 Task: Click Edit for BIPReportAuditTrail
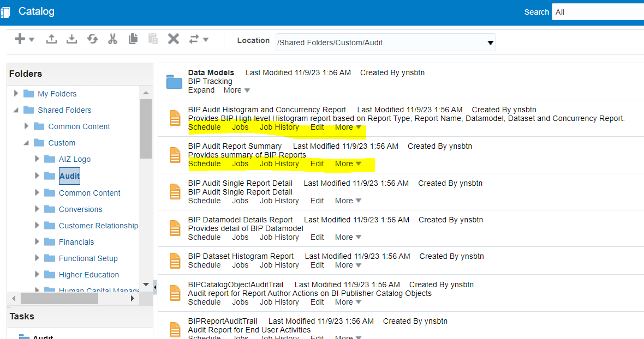coord(317,337)
